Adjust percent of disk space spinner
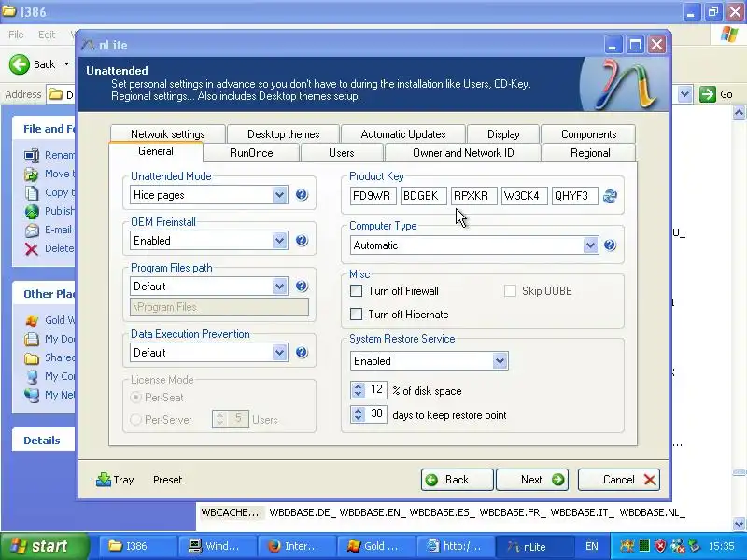This screenshot has height=560, width=747. pyautogui.click(x=359, y=390)
